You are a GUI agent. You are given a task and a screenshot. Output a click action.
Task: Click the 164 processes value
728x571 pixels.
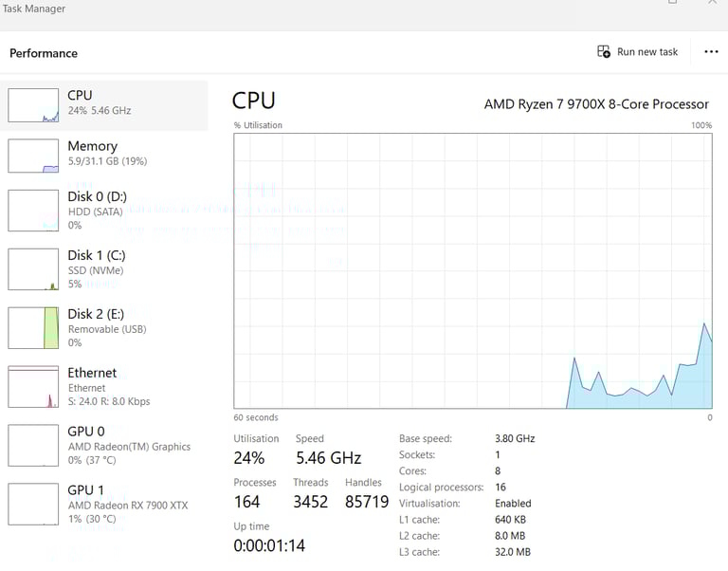[x=246, y=502]
